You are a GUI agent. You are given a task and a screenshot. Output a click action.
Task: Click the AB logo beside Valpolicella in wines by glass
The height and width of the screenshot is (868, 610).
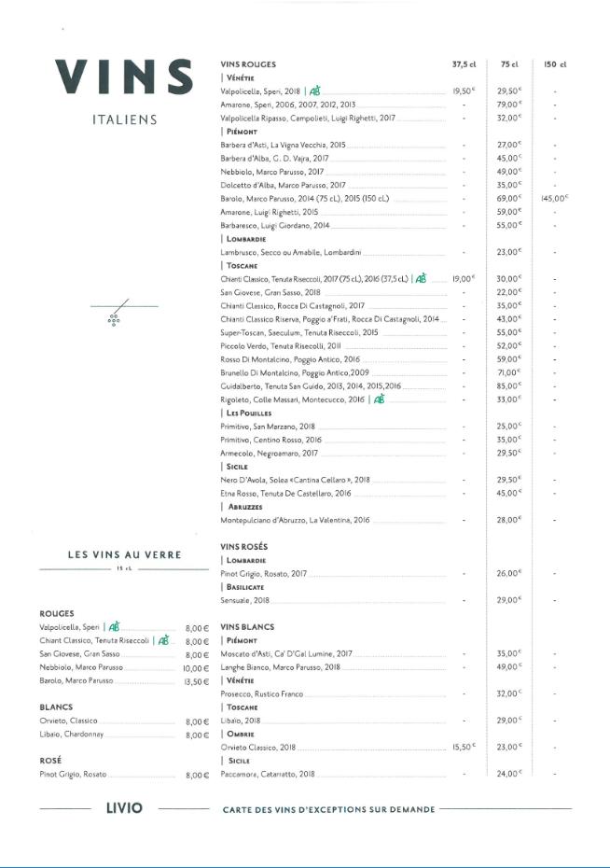tap(114, 626)
